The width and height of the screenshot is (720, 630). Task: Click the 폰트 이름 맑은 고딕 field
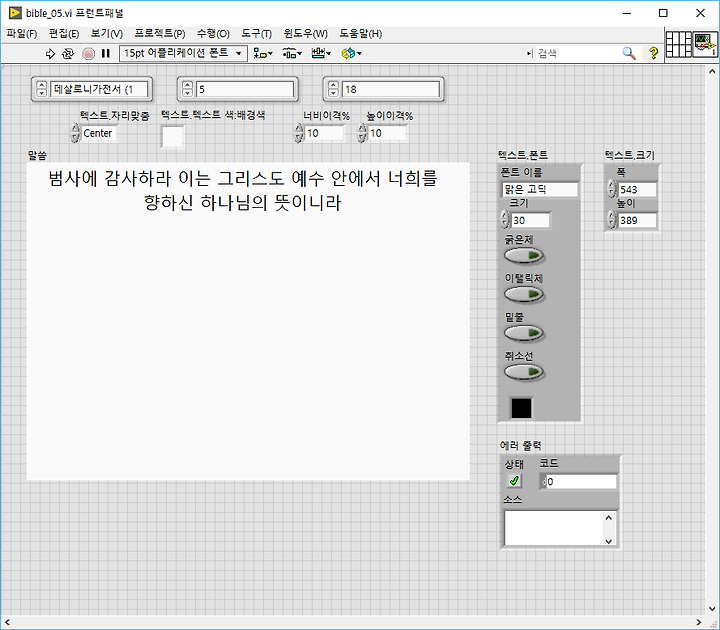(540, 189)
